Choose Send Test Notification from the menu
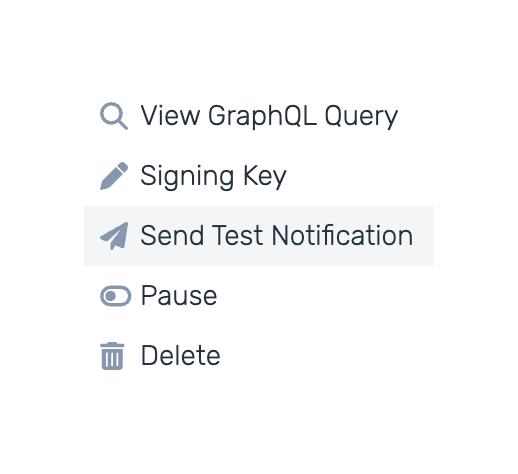This screenshot has width=518, height=474. coord(259,236)
